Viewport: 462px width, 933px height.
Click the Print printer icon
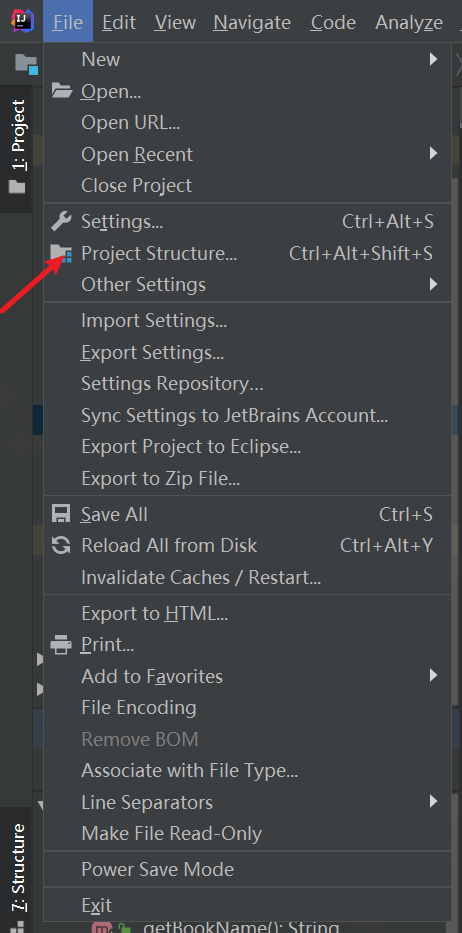(61, 644)
